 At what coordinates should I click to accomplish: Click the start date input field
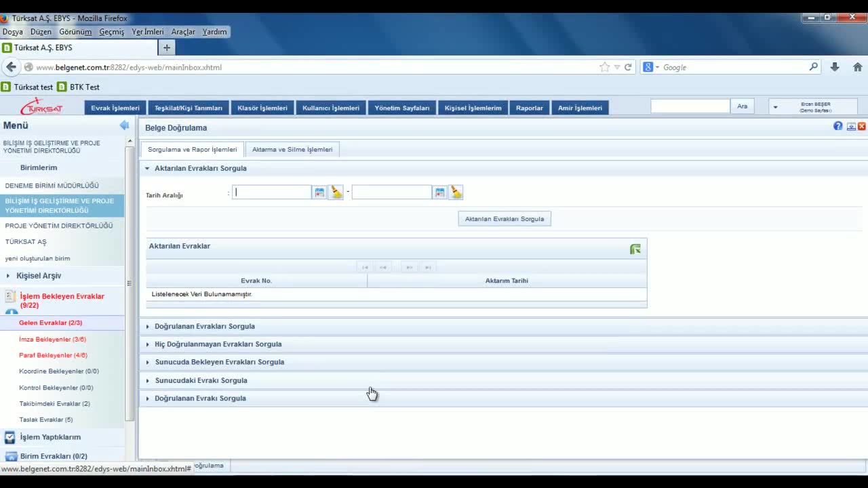click(x=272, y=192)
